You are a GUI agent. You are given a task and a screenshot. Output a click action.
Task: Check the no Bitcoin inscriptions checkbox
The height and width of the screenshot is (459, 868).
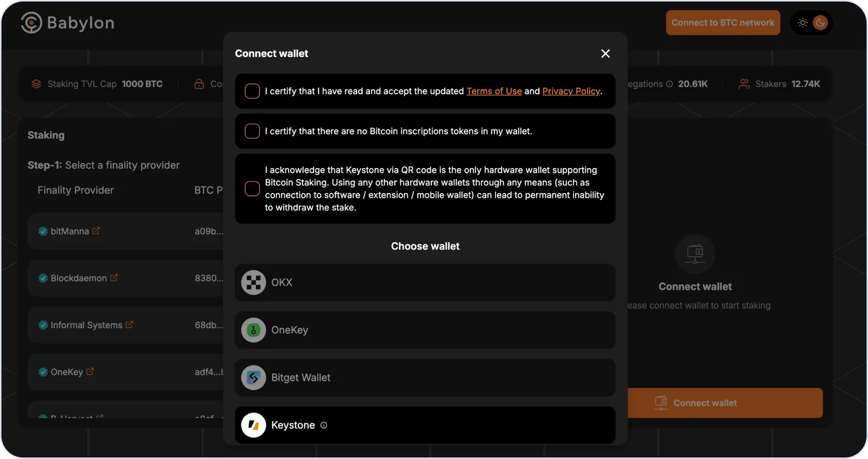(x=252, y=131)
